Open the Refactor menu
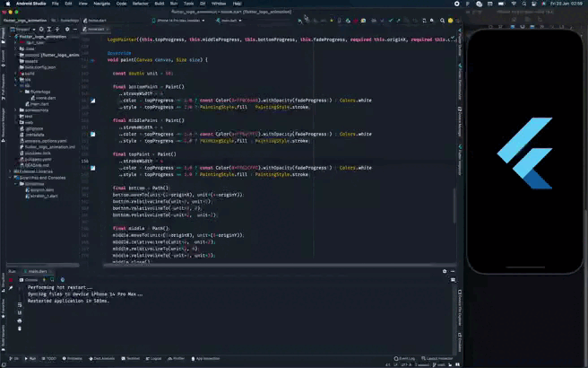Viewport: 588px width, 368px height. [140, 4]
